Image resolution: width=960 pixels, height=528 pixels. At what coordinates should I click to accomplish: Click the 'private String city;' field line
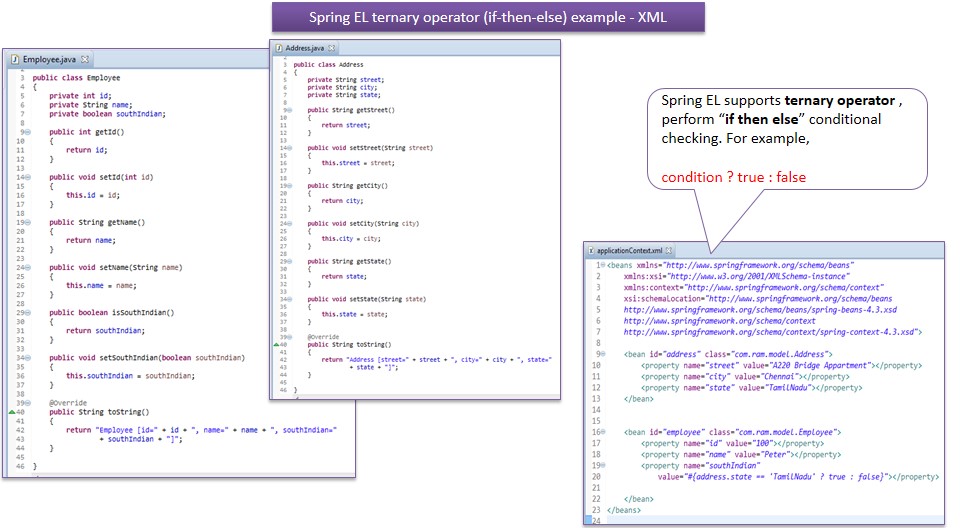tap(342, 88)
